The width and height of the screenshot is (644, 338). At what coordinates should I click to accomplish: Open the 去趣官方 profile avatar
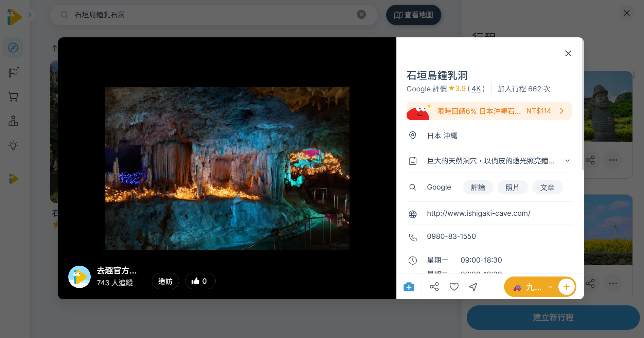click(79, 277)
